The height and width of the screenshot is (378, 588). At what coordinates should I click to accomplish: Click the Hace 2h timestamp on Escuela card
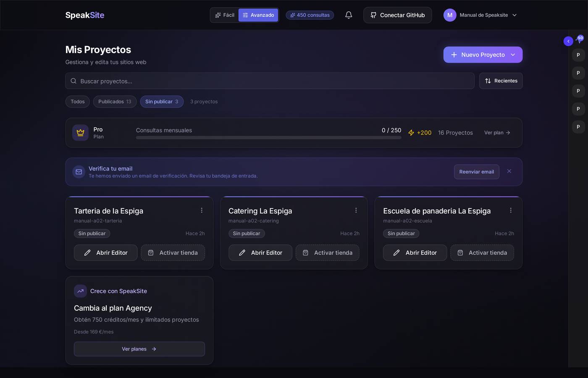[x=504, y=234]
